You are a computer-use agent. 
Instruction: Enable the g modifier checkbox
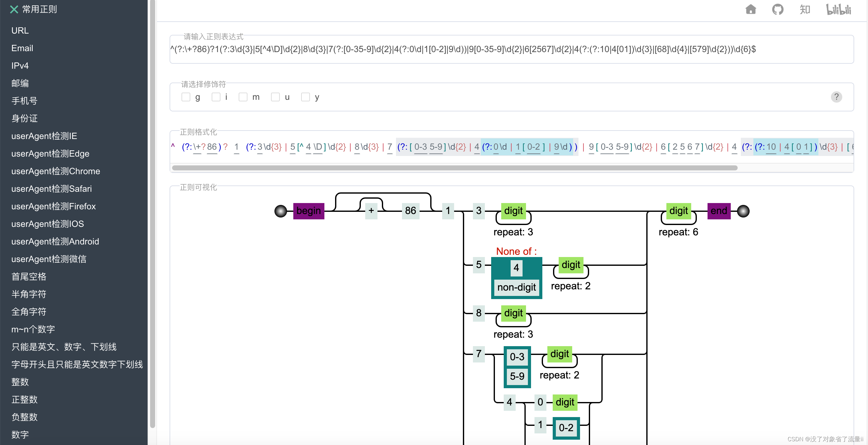pyautogui.click(x=186, y=97)
